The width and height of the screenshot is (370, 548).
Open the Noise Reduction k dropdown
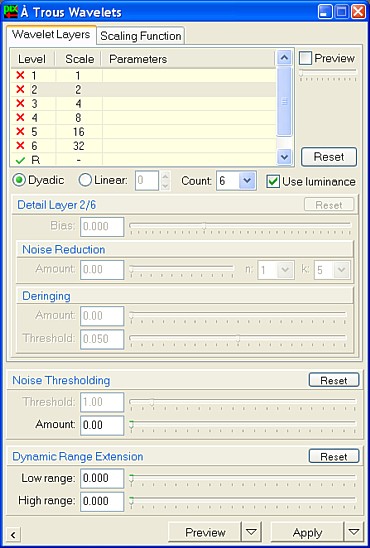tap(341, 270)
